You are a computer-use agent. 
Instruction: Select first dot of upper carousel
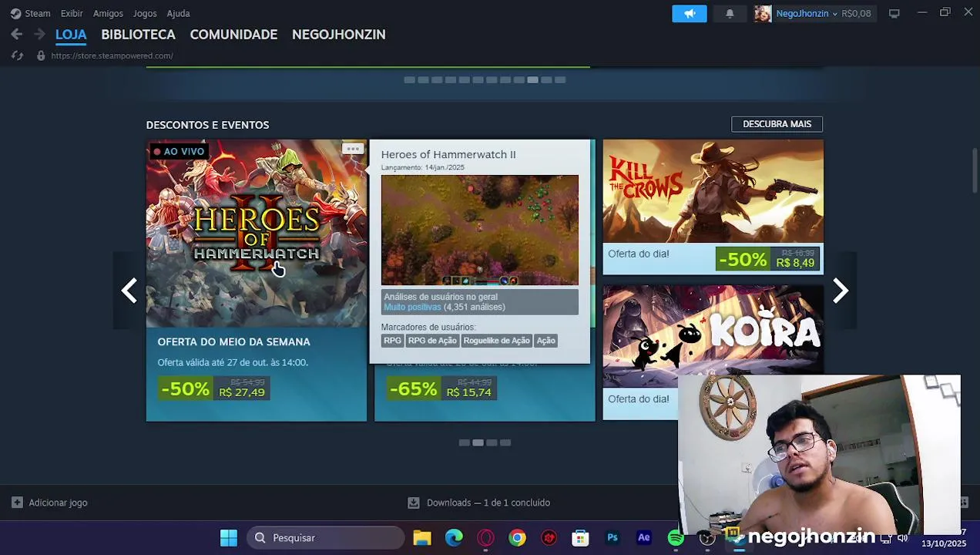[409, 80]
